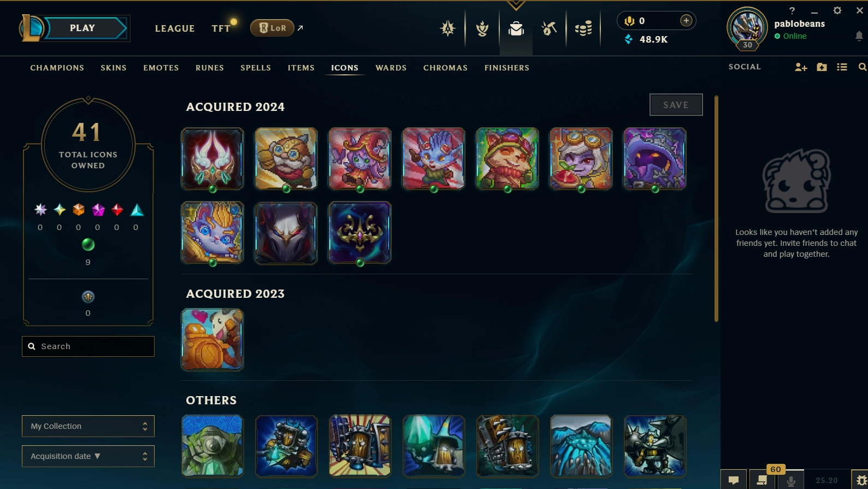Click the SAVE button
Screen dimensions: 868x489
coord(676,105)
